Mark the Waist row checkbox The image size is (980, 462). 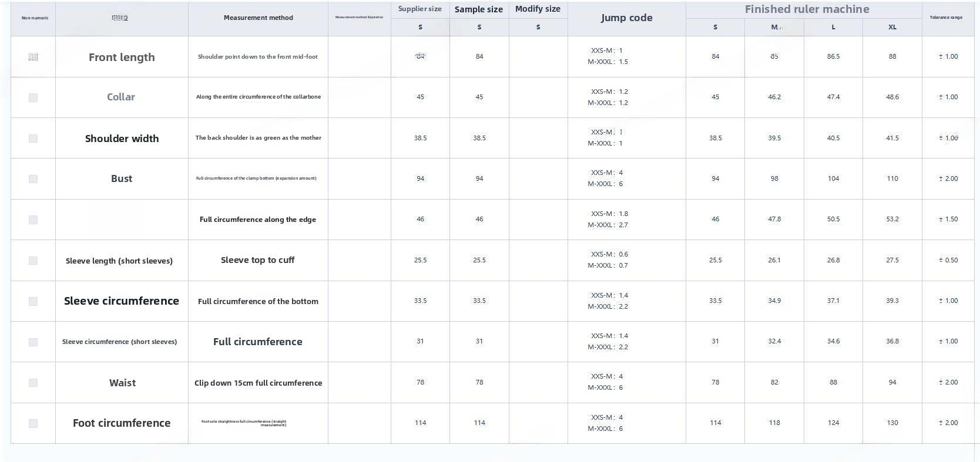33,383
